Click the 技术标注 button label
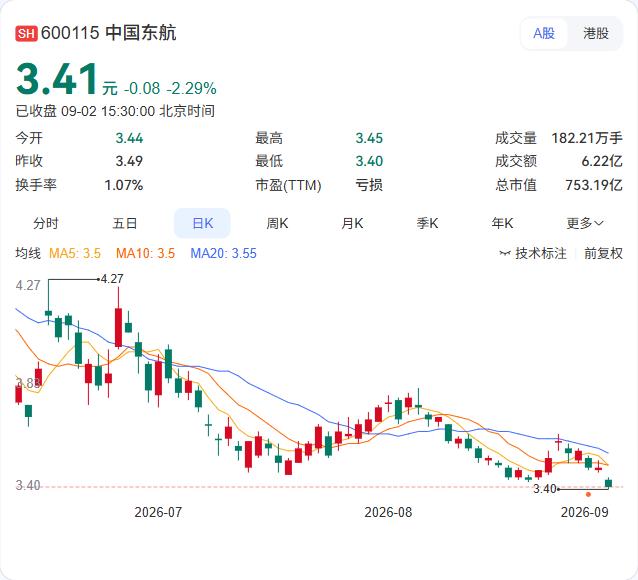Screen dimensions: 638x580 click(541, 254)
